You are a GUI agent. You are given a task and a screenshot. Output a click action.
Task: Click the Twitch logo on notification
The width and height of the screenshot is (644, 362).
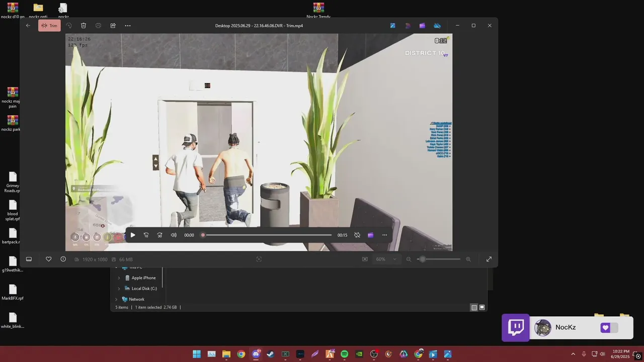point(516,328)
